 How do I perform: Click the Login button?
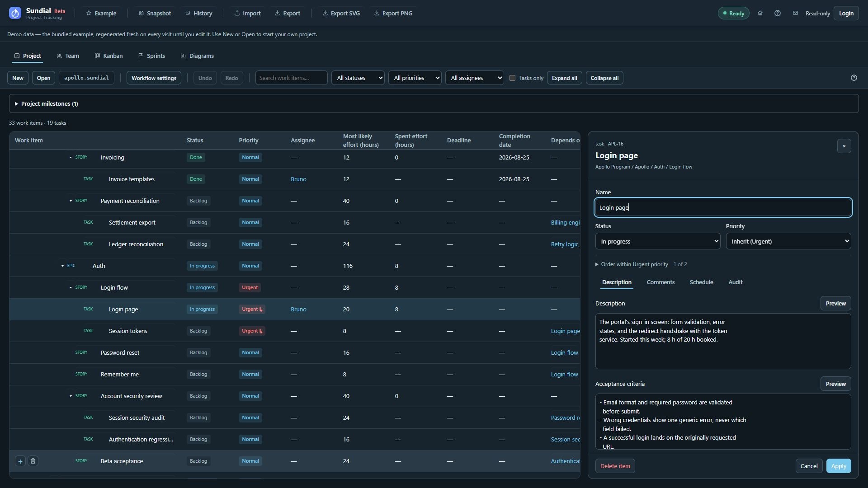pyautogui.click(x=846, y=13)
